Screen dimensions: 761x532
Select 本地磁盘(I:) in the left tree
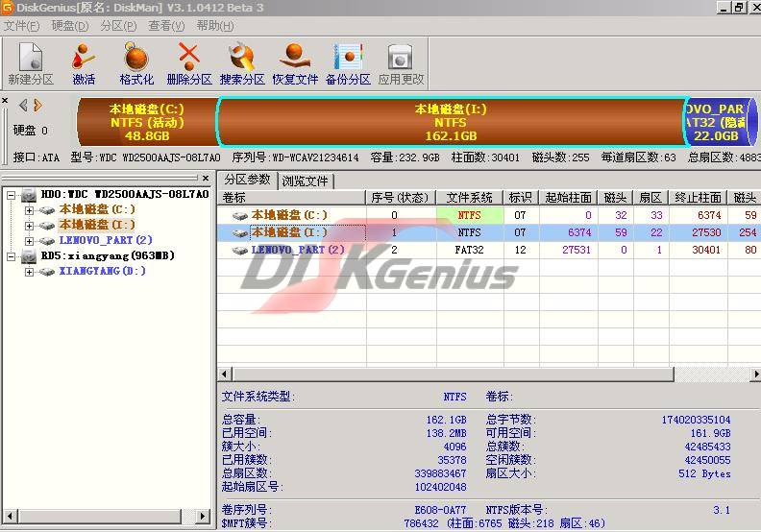[x=97, y=225]
